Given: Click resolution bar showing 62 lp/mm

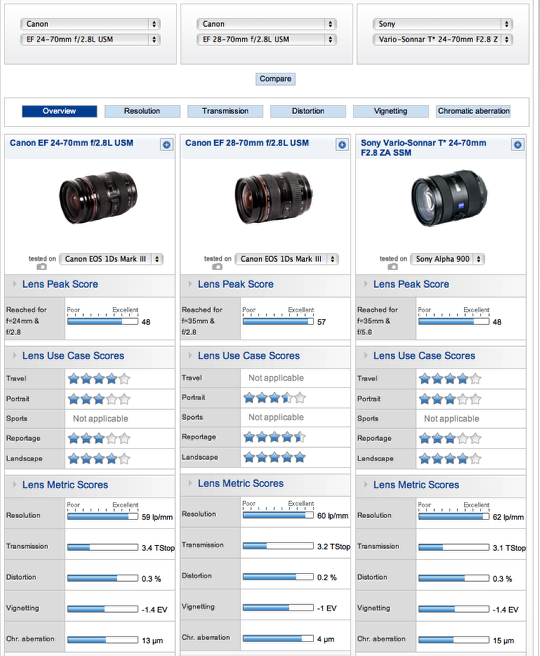Looking at the screenshot, I should 454,517.
